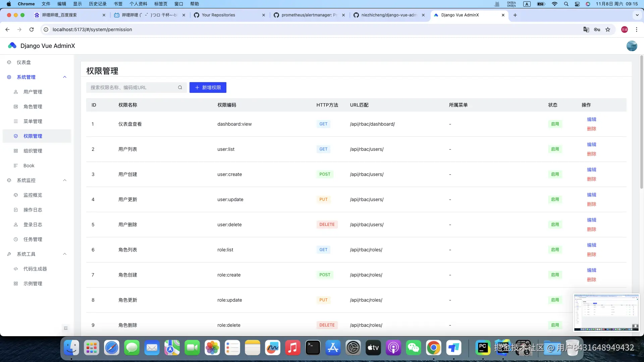
Task: Click the search magnifier icon in permission search box
Action: [180, 87]
